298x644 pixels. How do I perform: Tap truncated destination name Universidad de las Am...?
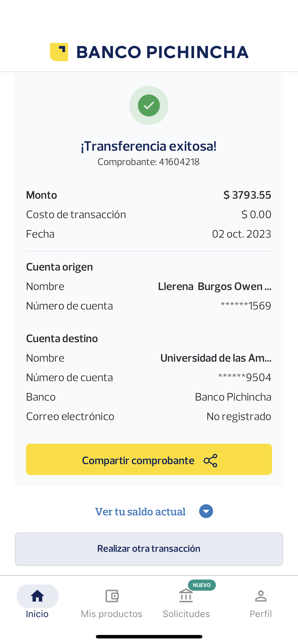coord(216,358)
